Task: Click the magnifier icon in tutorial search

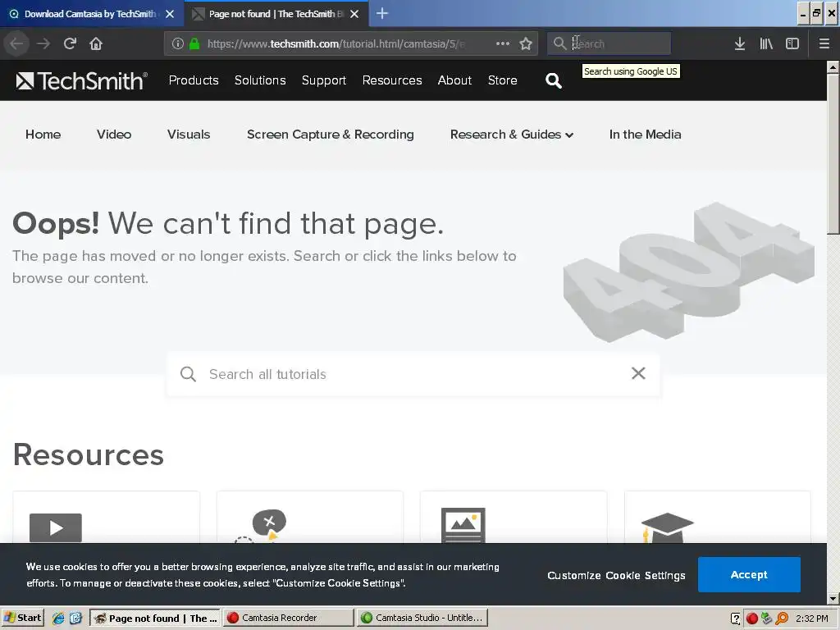Action: tap(188, 374)
